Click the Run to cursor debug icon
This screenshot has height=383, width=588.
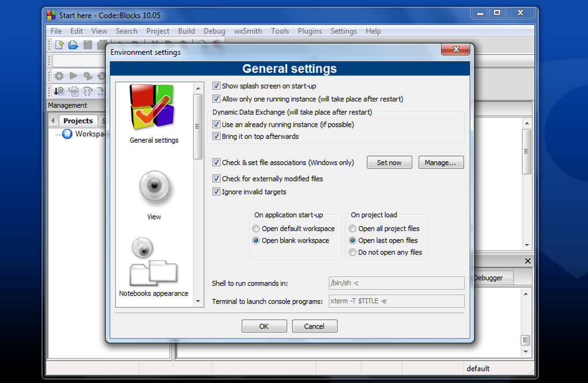(59, 91)
